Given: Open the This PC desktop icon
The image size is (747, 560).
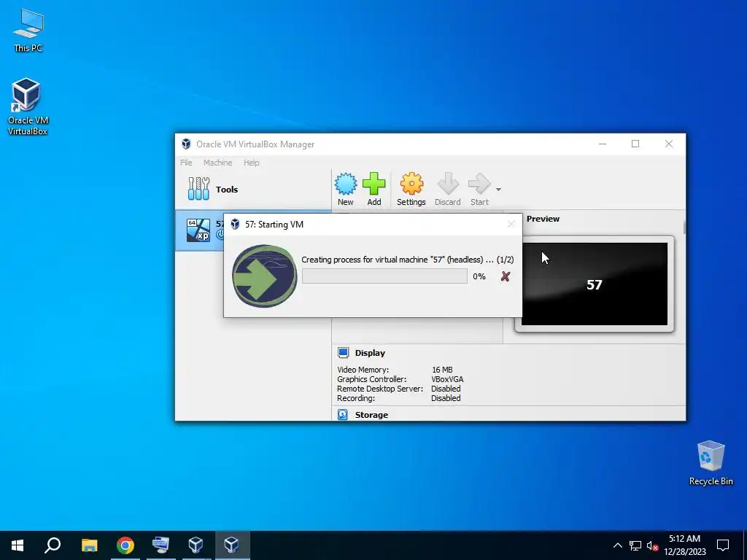Looking at the screenshot, I should pos(28,30).
